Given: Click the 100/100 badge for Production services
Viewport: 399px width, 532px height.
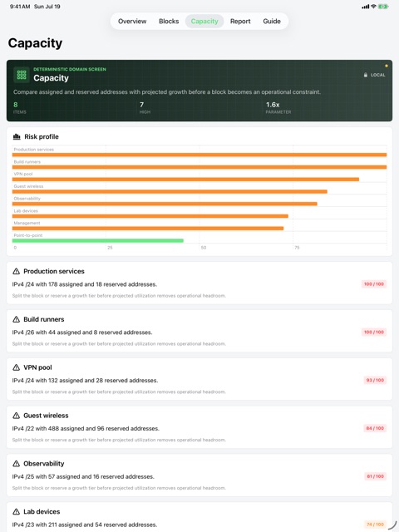Looking at the screenshot, I should coord(374,284).
